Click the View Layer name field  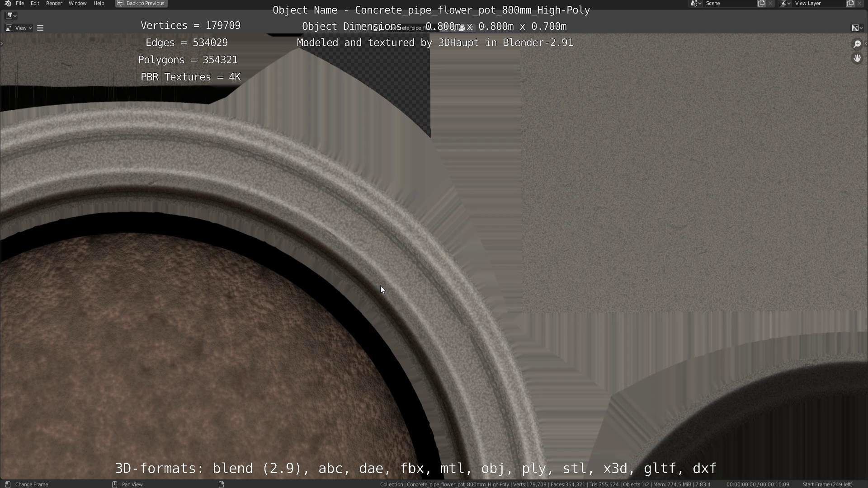pos(818,4)
